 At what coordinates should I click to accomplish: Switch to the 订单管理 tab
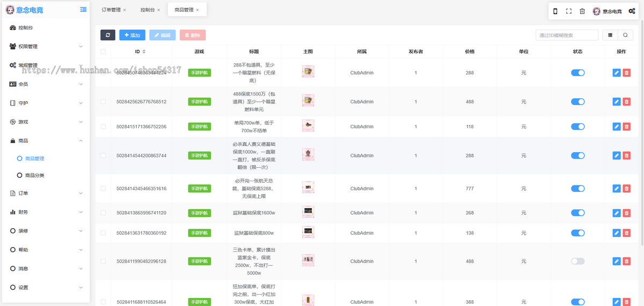[111, 10]
